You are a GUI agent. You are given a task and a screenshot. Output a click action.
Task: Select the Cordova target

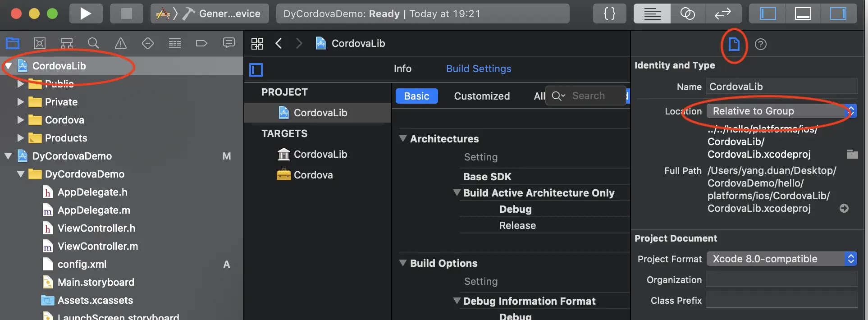[x=313, y=175]
